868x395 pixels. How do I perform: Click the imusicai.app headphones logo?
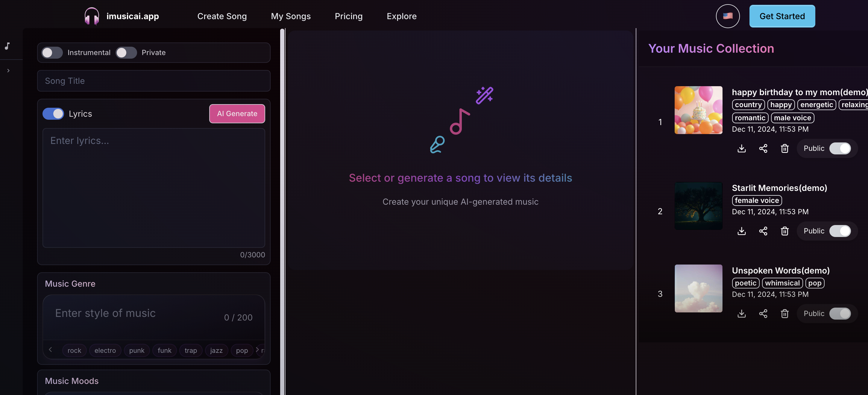pos(92,16)
